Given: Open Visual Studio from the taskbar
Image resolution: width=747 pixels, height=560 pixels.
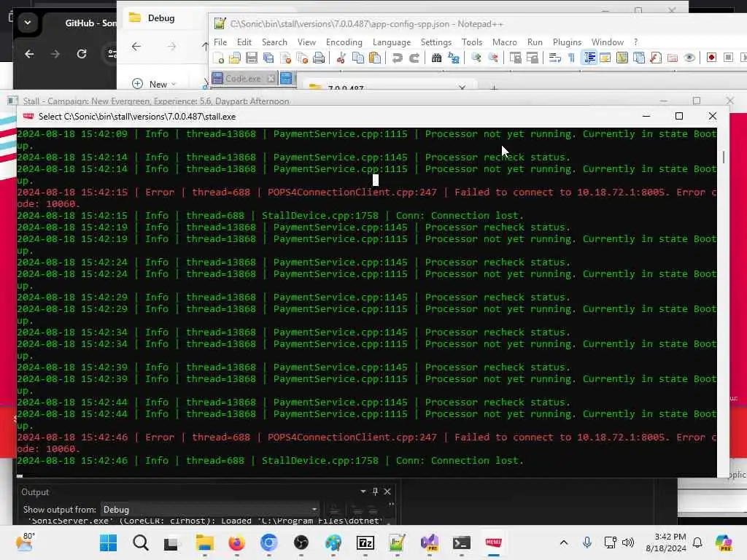Looking at the screenshot, I should point(430,542).
